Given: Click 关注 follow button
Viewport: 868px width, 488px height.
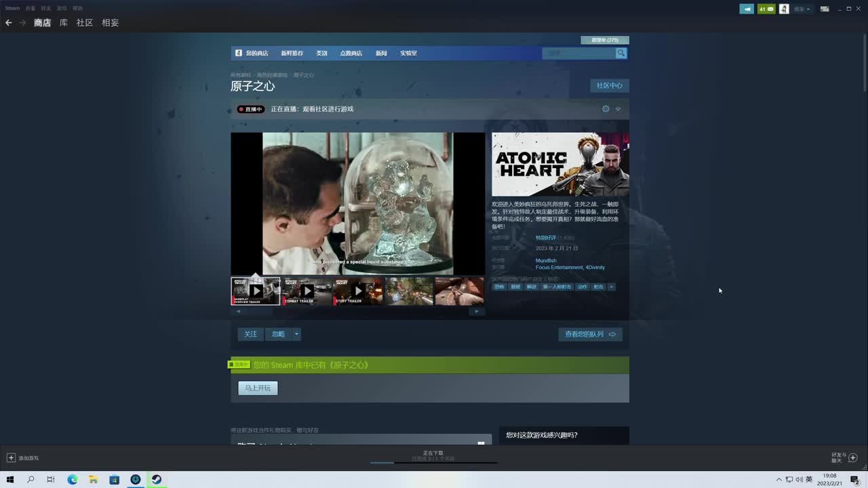Looking at the screenshot, I should [x=251, y=334].
